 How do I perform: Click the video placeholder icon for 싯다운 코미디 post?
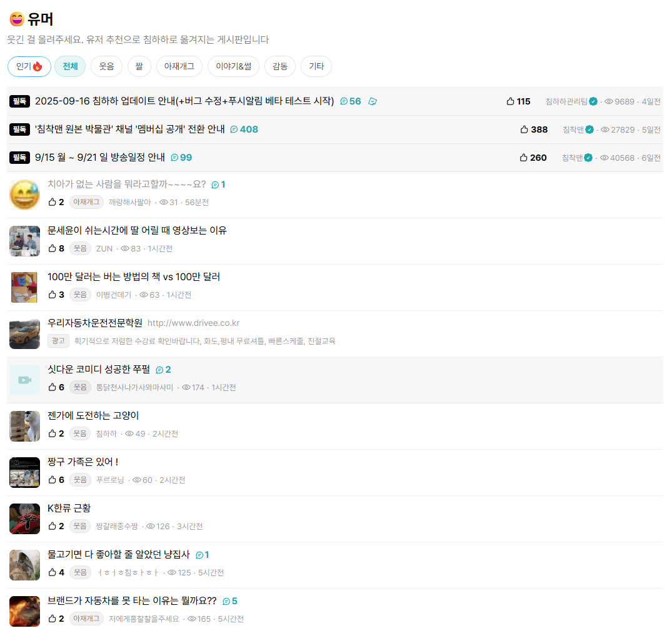(x=25, y=380)
